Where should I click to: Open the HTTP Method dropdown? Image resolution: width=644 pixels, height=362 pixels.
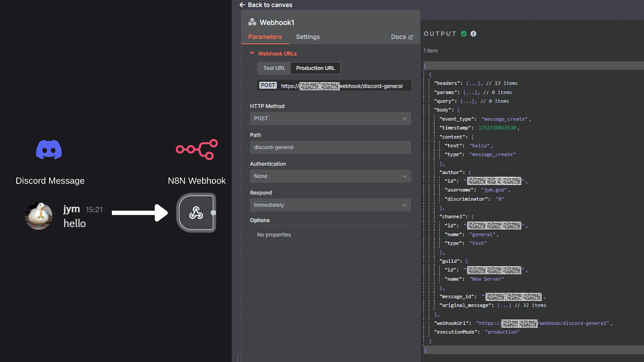(x=330, y=118)
